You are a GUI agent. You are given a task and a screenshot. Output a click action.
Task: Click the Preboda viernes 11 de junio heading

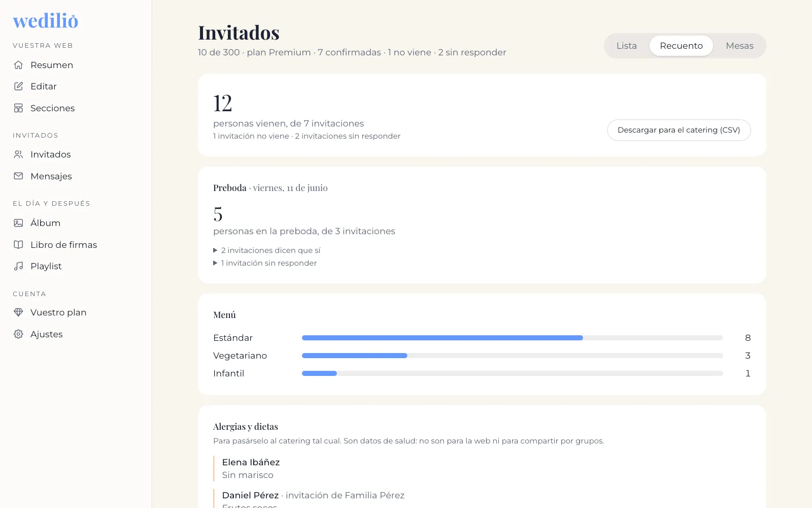point(270,188)
